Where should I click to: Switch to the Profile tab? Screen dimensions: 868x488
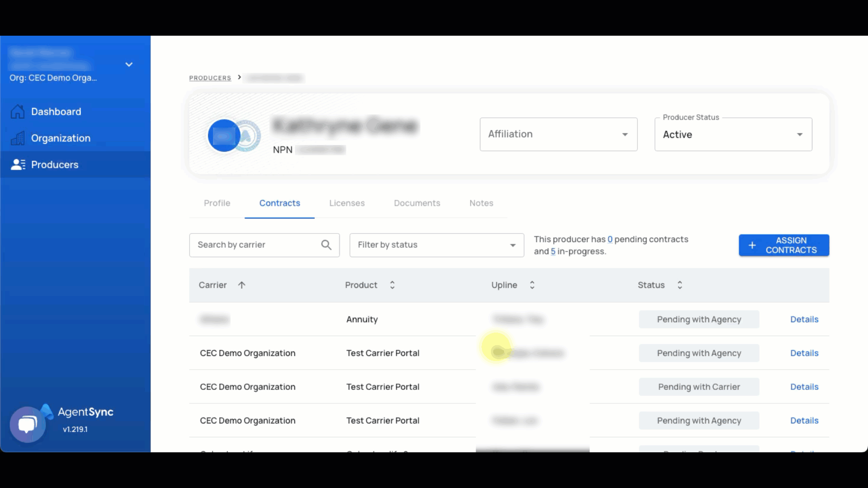tap(217, 203)
